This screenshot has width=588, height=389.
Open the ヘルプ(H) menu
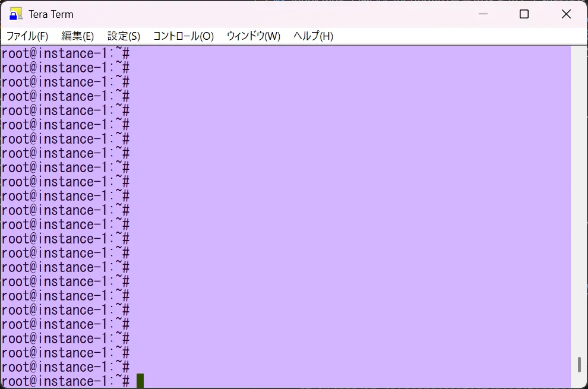313,36
